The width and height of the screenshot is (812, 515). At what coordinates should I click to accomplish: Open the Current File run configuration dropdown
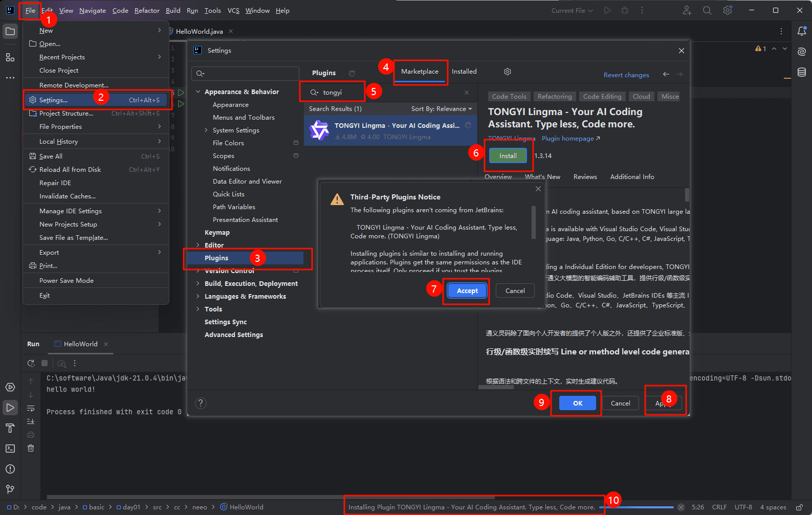coord(572,10)
